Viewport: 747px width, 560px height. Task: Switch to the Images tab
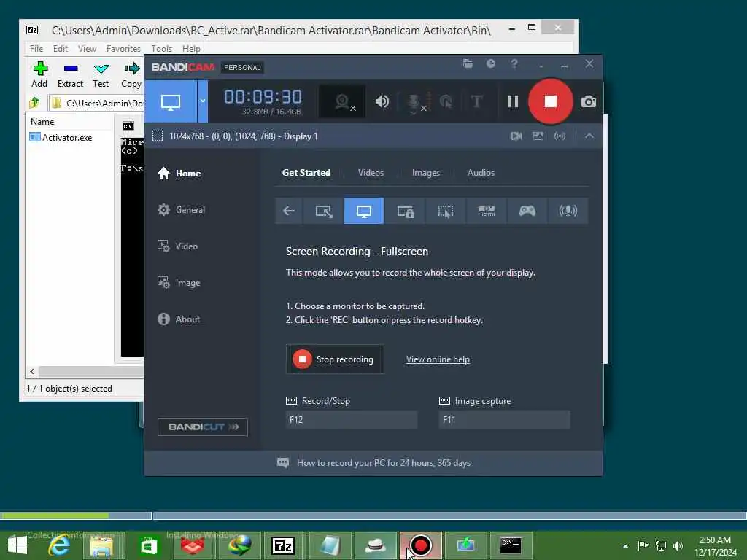[426, 173]
